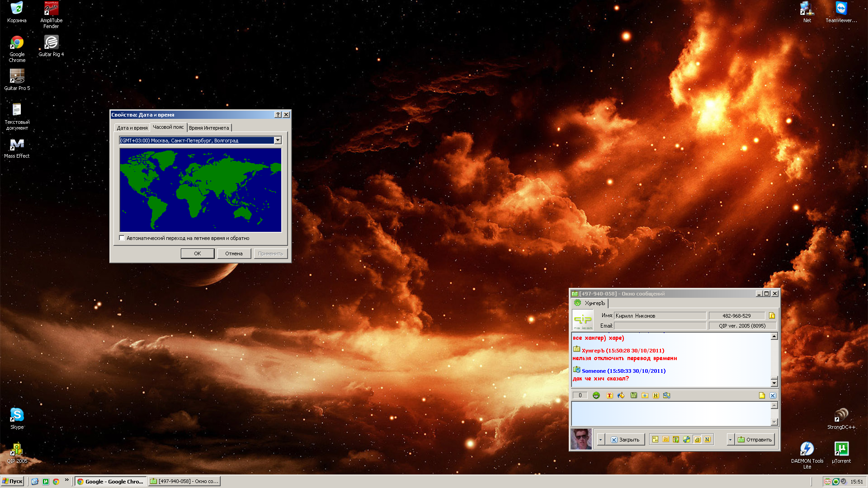Switch to Дата и время tab
Screen dimensions: 868x488
[132, 128]
